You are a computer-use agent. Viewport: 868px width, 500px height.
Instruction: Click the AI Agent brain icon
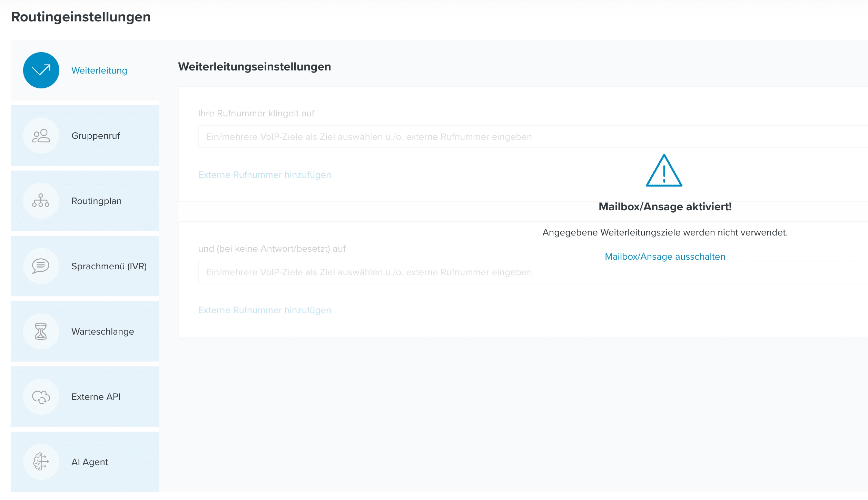[41, 462]
